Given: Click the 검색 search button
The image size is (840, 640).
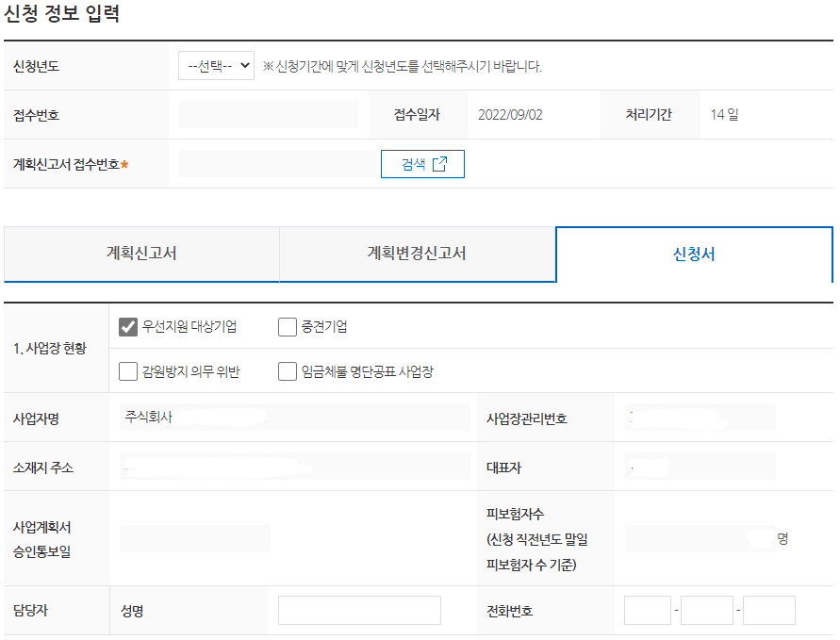Looking at the screenshot, I should coord(422,164).
